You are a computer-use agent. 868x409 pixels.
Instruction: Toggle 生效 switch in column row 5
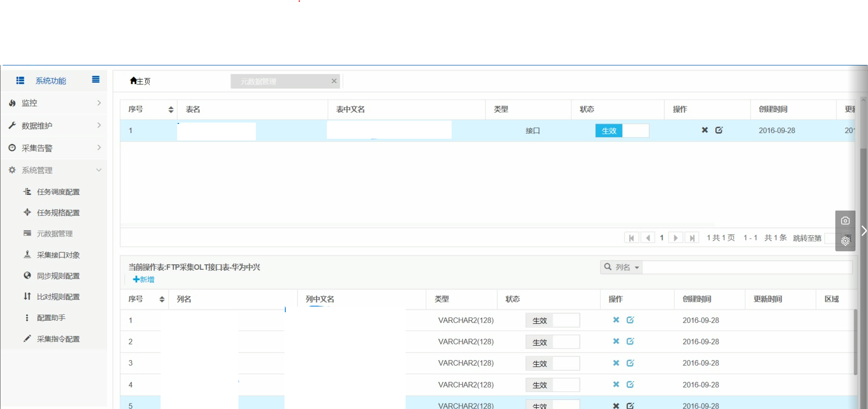[553, 405]
